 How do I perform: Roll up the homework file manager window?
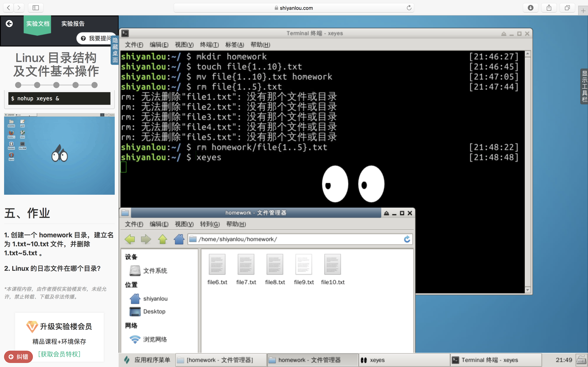386,213
